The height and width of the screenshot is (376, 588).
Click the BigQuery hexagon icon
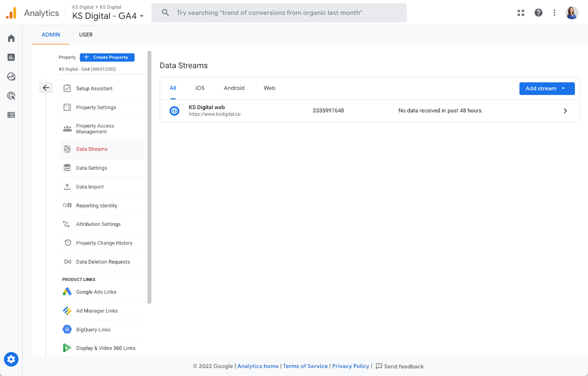(67, 329)
